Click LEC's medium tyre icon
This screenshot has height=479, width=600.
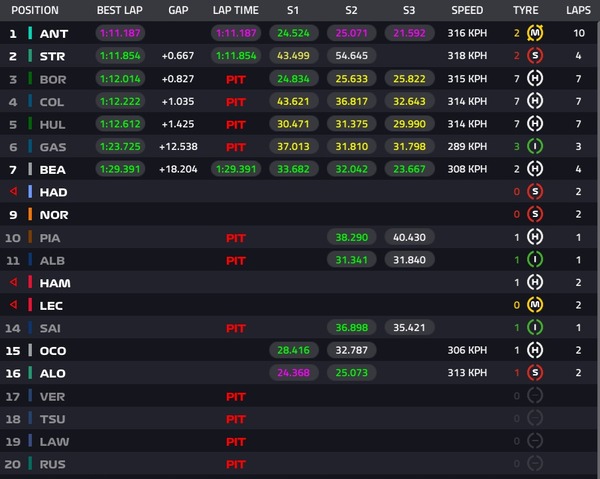(535, 305)
